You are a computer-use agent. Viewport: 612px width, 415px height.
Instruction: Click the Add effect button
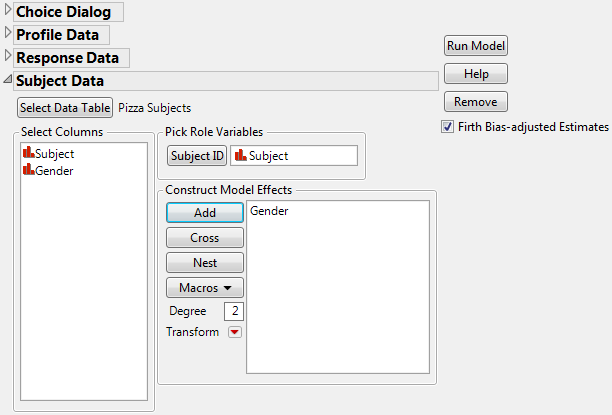204,212
